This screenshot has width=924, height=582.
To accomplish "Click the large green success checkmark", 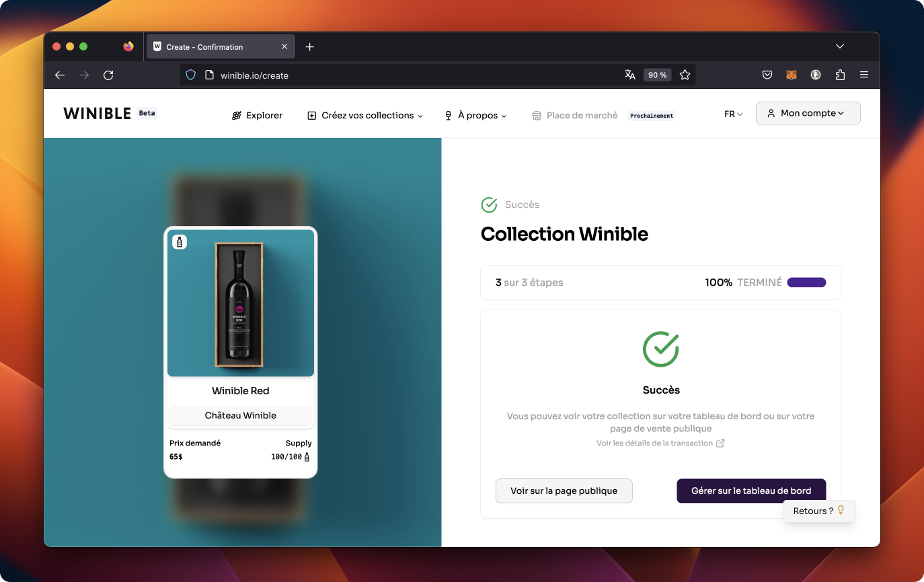I will pyautogui.click(x=661, y=349).
